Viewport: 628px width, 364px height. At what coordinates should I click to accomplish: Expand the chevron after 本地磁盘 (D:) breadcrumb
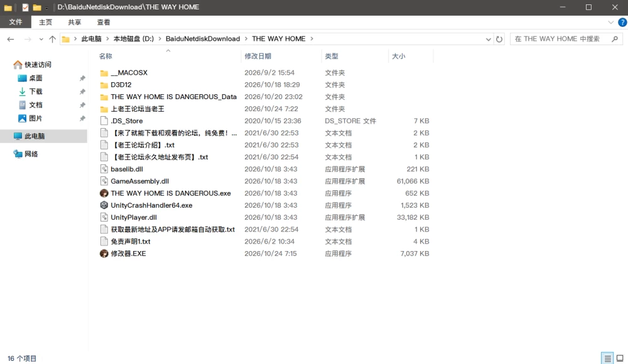pyautogui.click(x=160, y=39)
